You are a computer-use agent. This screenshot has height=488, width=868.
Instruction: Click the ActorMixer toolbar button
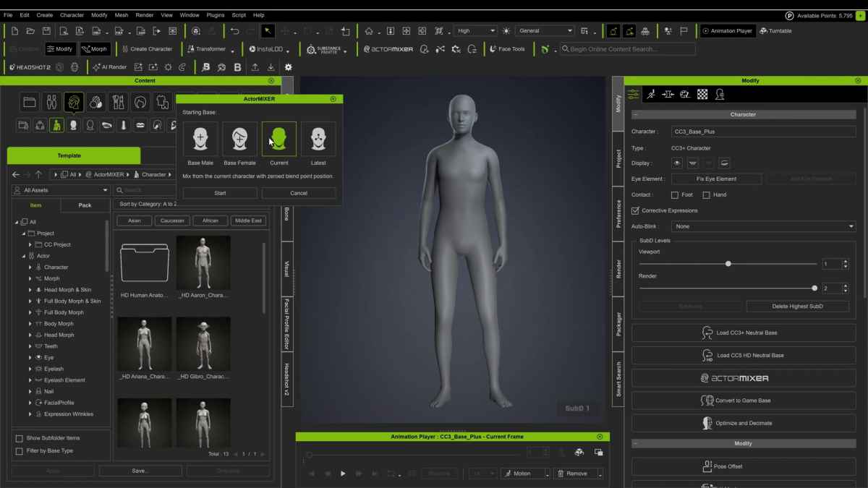pyautogui.click(x=388, y=49)
